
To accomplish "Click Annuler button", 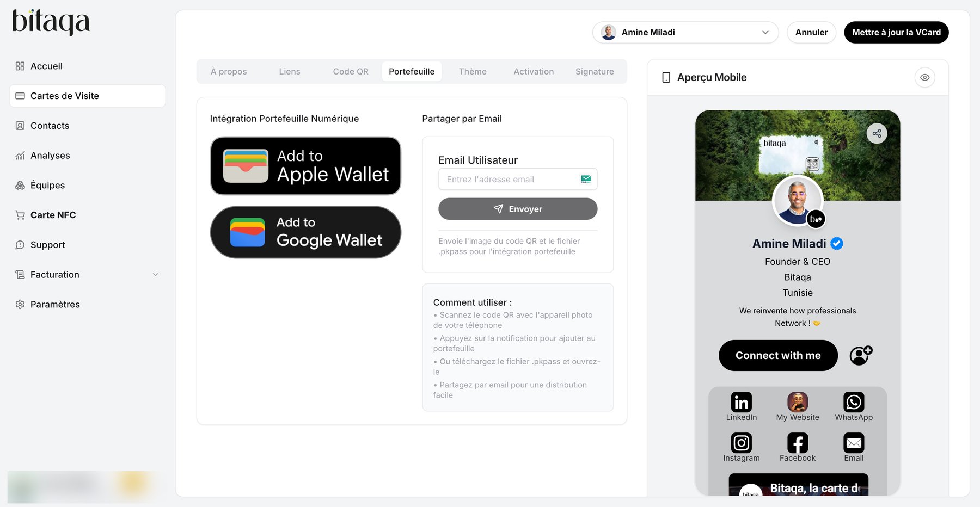I will (x=811, y=32).
